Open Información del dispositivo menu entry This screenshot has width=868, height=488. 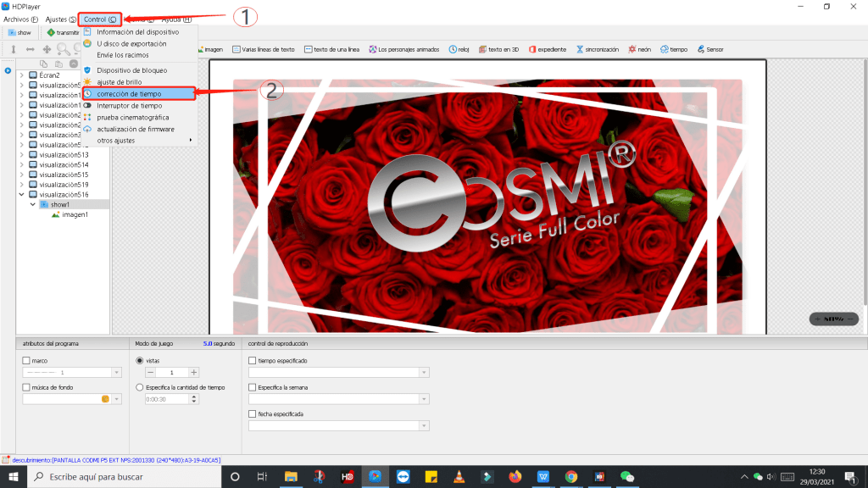(140, 32)
